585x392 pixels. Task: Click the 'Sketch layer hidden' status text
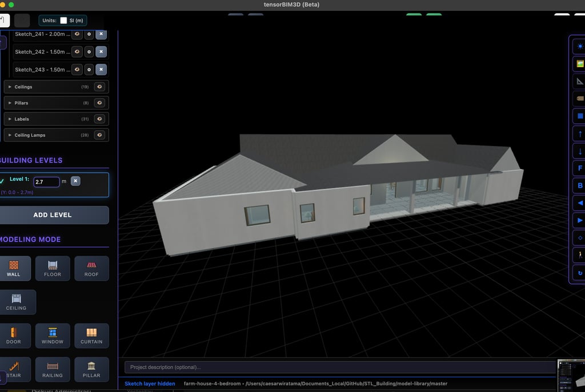click(x=150, y=383)
